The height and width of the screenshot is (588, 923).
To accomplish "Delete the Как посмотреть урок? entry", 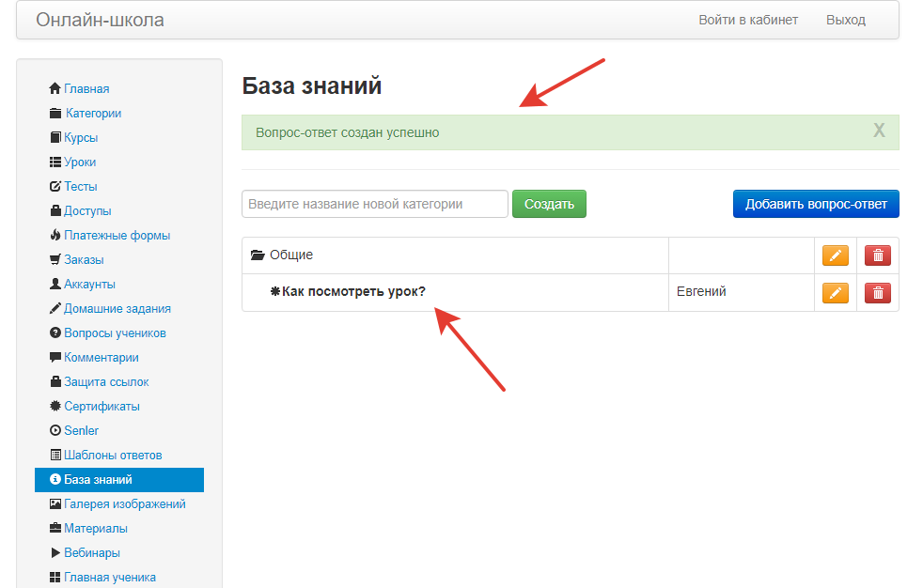I will click(x=878, y=293).
